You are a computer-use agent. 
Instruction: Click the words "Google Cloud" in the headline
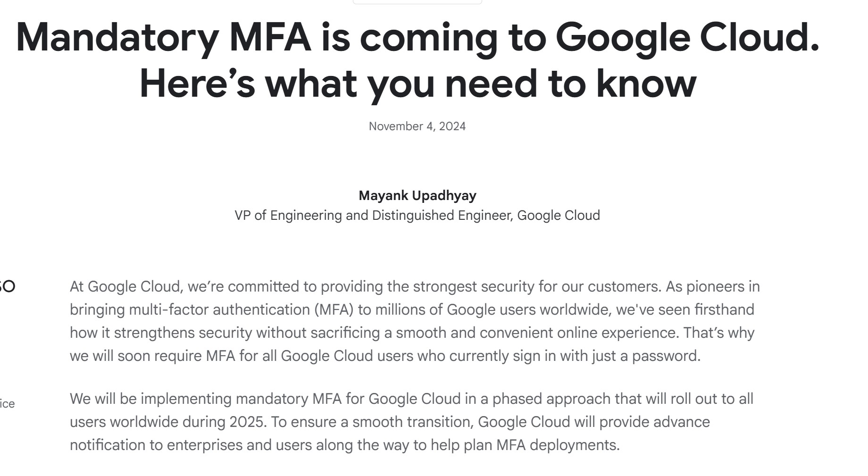688,38
